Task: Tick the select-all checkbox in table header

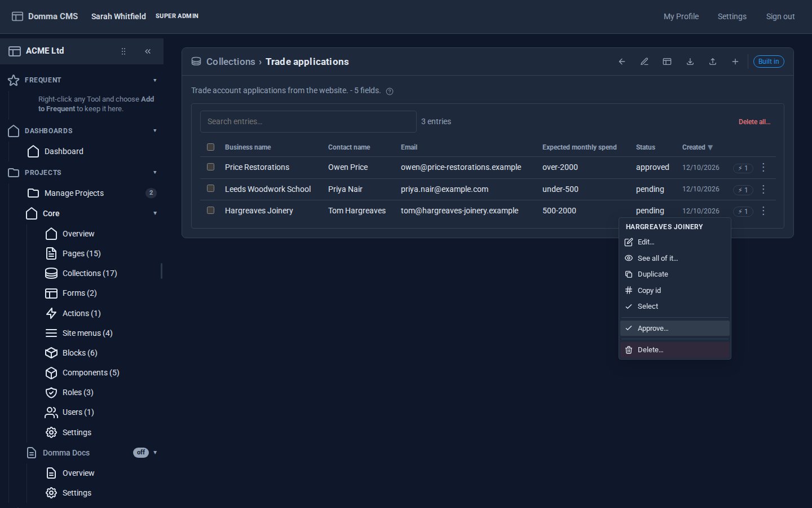Action: (211, 147)
